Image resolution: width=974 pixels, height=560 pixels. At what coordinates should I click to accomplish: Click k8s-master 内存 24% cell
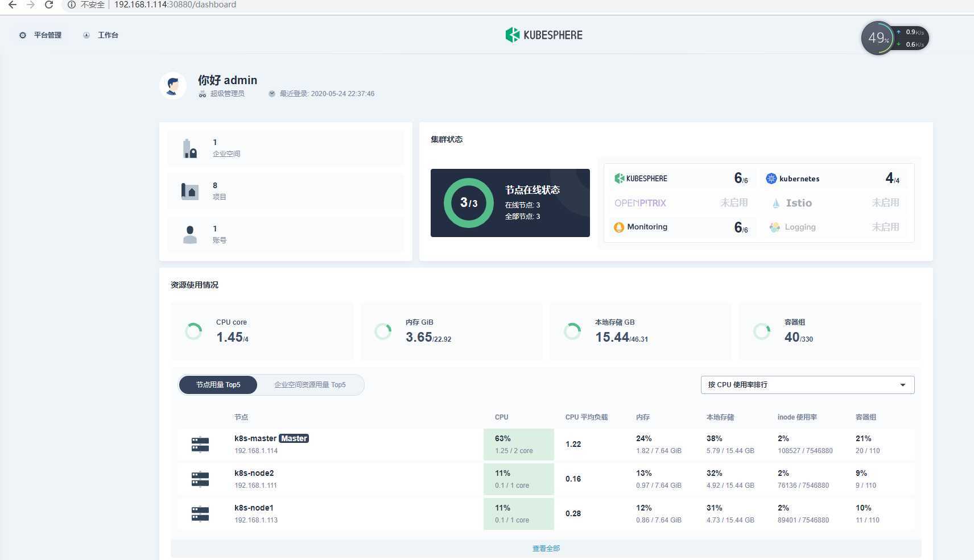pos(659,445)
